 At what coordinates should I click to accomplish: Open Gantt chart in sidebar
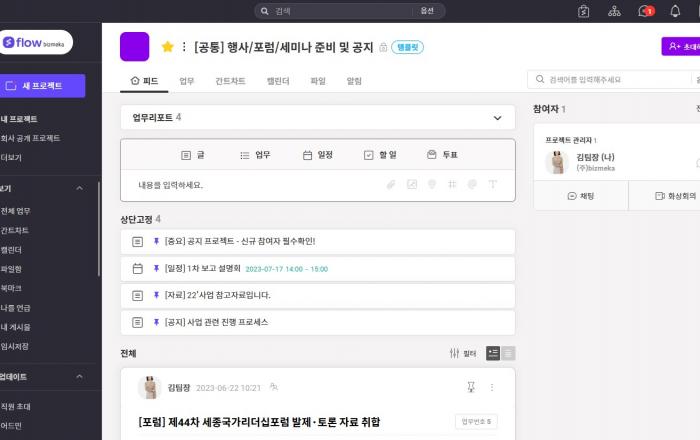14,230
